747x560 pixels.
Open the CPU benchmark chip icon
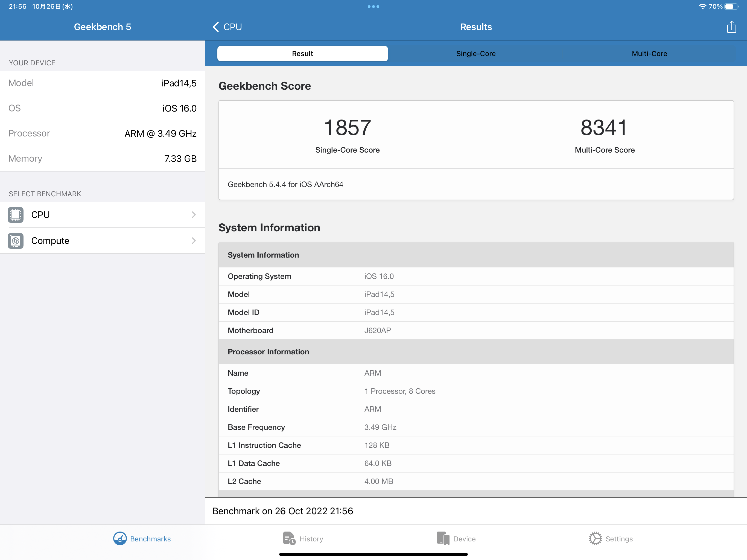(16, 215)
